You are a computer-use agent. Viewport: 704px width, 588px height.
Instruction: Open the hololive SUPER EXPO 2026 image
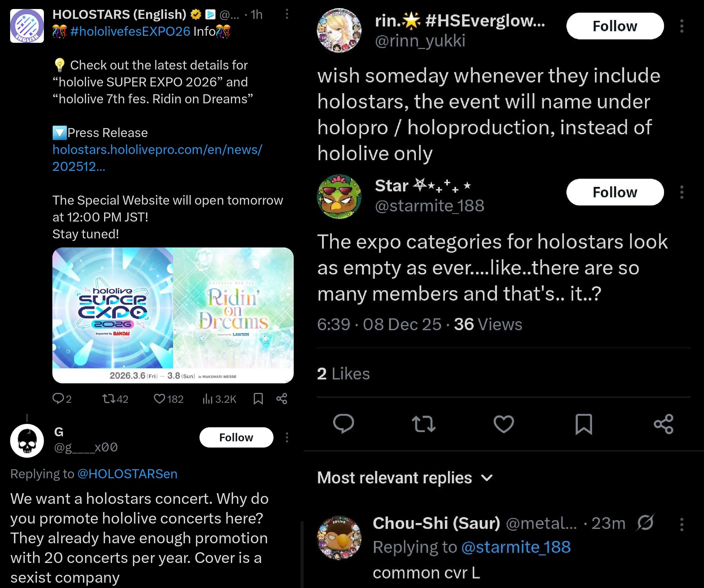point(113,308)
